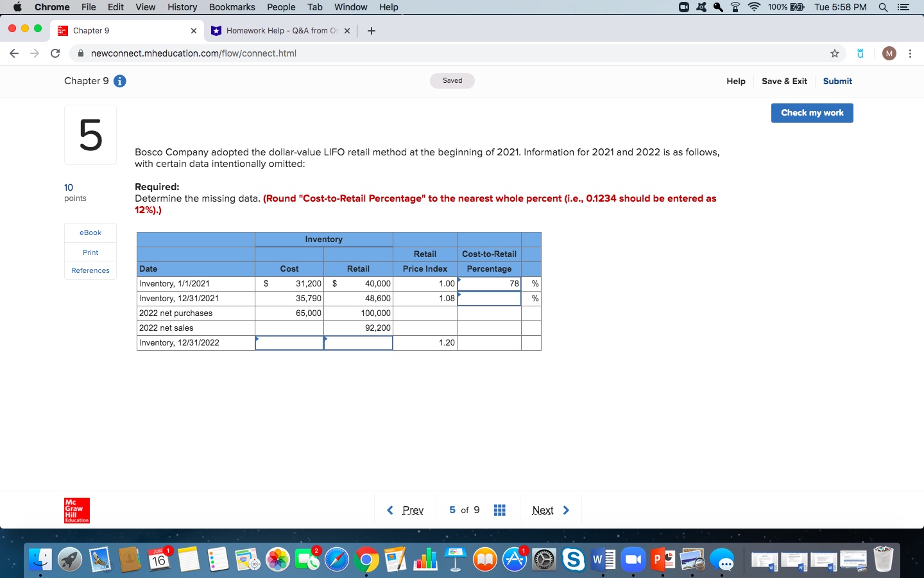Click the info icon beside Chapter 9
Viewport: 924px width, 578px height.
(121, 81)
